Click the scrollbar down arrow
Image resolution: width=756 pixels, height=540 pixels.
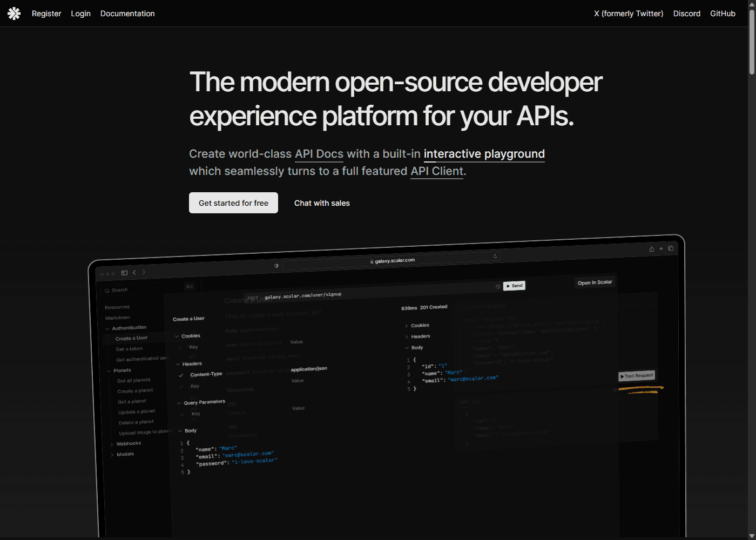(x=752, y=536)
